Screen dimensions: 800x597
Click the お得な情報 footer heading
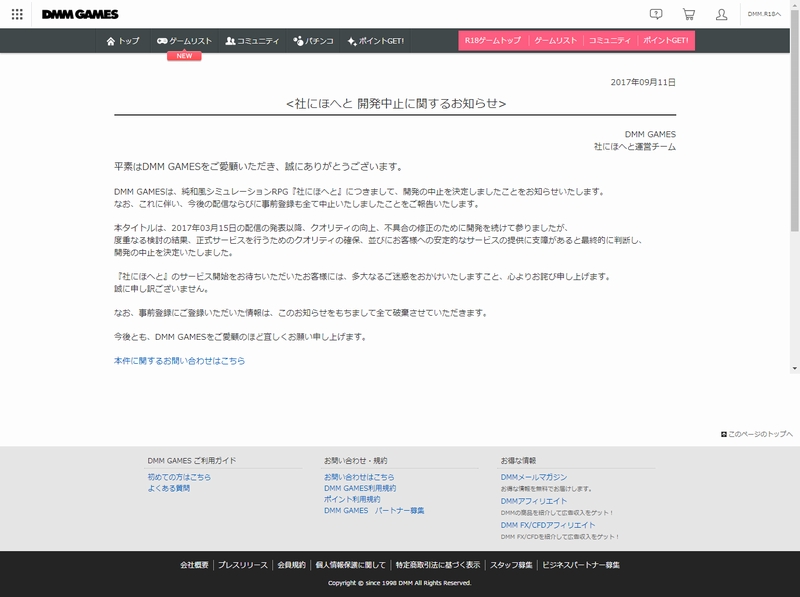(518, 461)
